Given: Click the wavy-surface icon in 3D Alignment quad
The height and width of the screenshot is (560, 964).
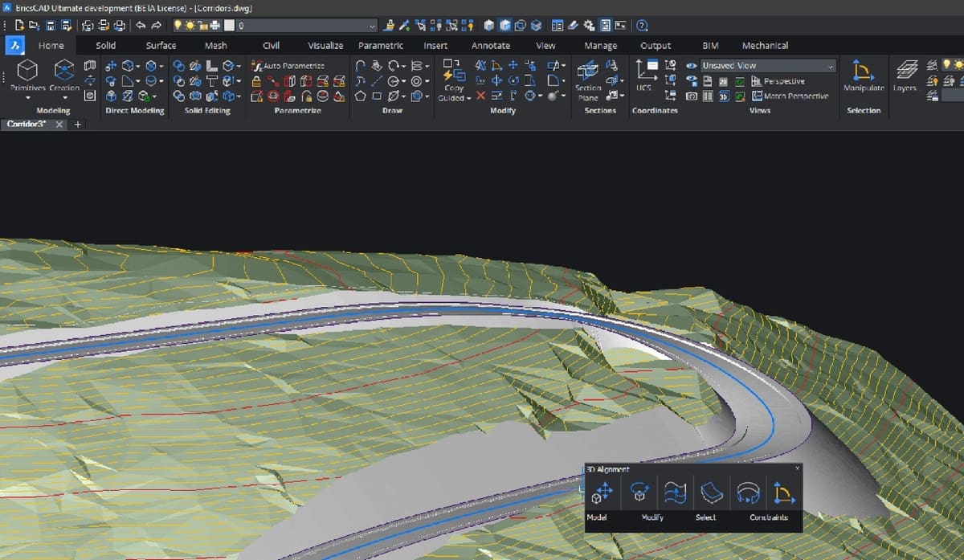Looking at the screenshot, I should pyautogui.click(x=675, y=492).
